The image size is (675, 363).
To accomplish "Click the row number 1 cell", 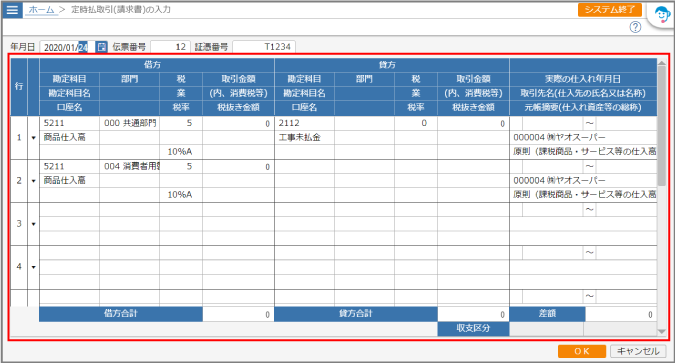I will pos(19,138).
